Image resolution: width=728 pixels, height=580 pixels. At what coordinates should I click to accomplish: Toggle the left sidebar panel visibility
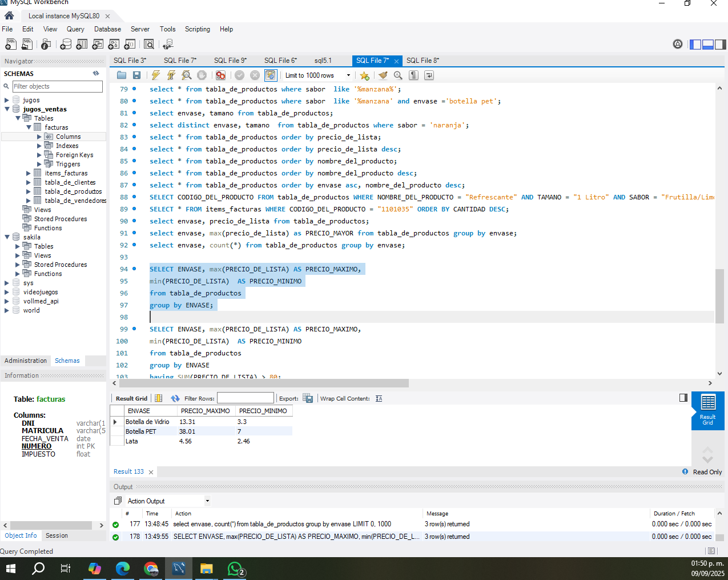(x=695, y=44)
